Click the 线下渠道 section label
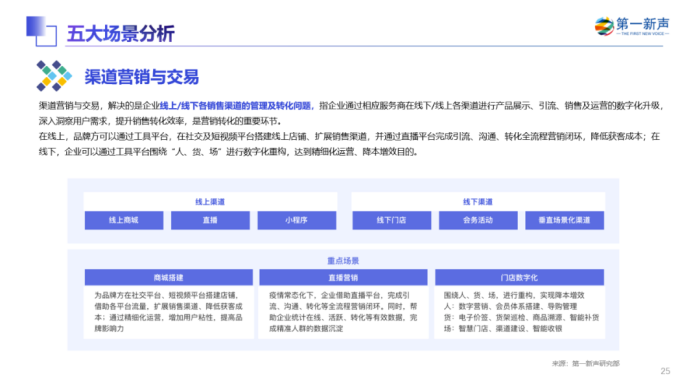700x385 pixels. (x=478, y=202)
